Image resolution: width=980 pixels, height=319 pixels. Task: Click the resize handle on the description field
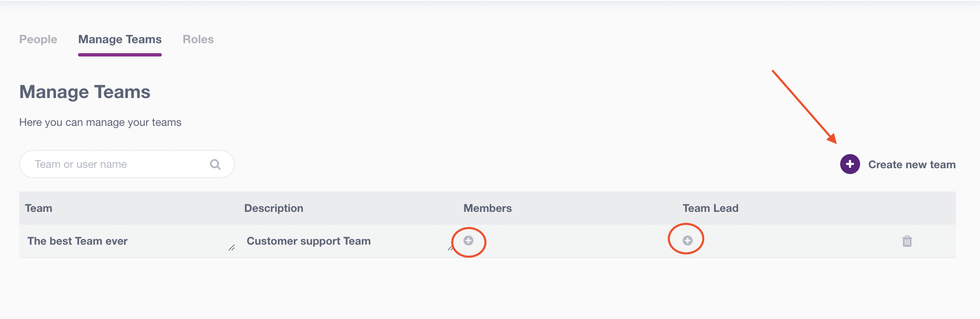(451, 248)
